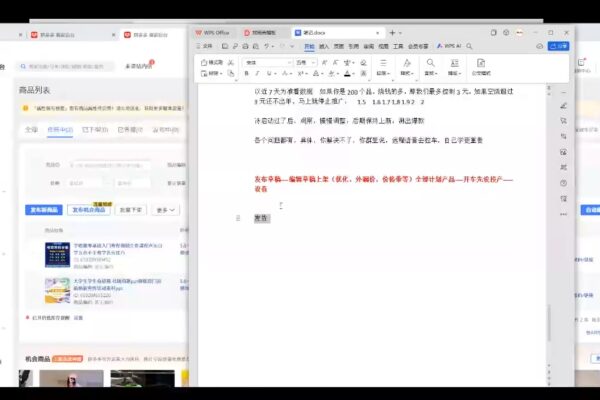This screenshot has width=600, height=400.
Task: Click the 批量下架 button
Action: 131,210
